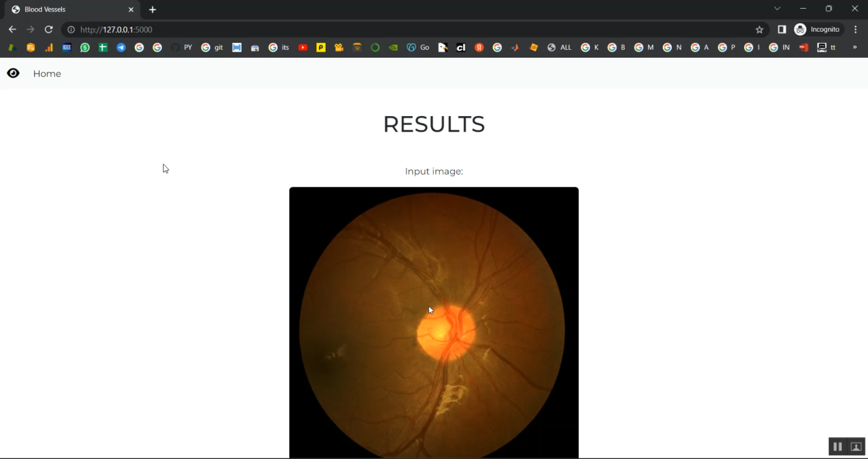
Task: Reload the current page
Action: (49, 29)
